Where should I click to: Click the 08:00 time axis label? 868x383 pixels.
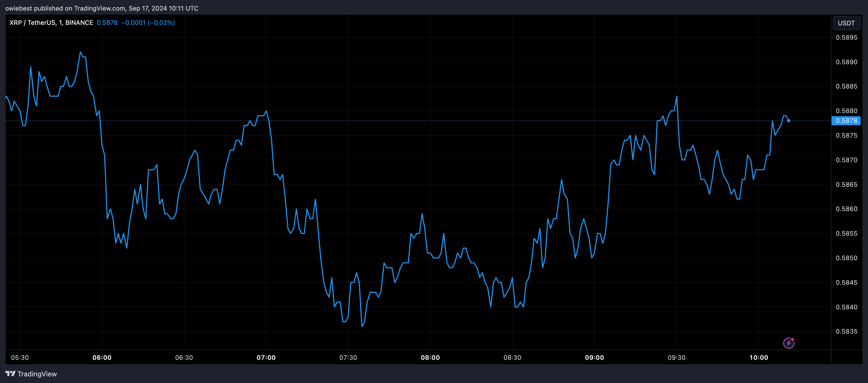pos(430,357)
